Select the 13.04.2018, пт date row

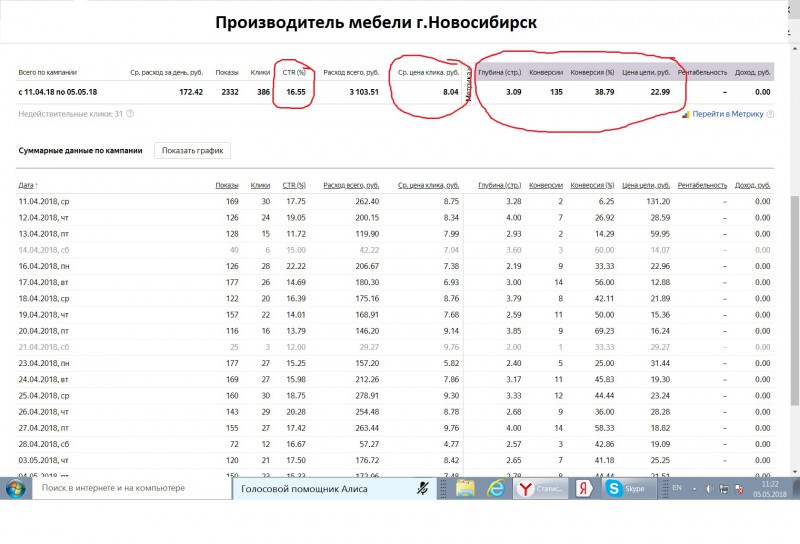click(x=395, y=234)
